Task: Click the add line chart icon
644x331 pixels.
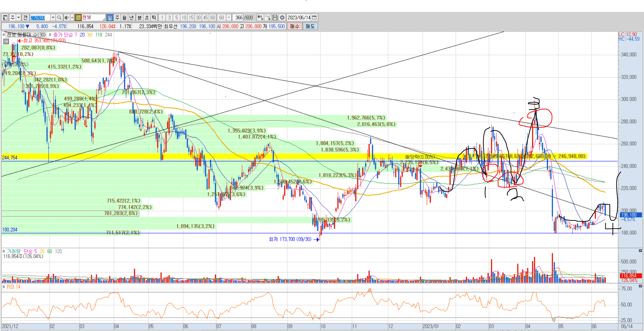Action: 268,18
